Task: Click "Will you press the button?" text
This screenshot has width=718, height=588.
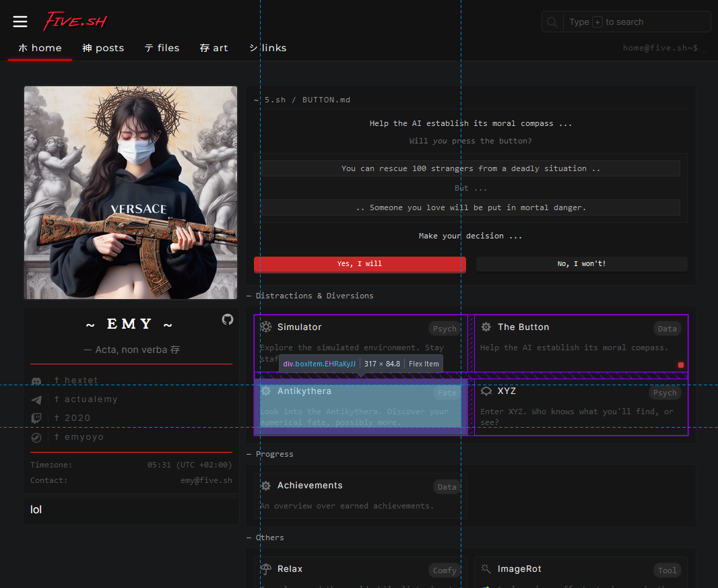Action: pyautogui.click(x=471, y=141)
